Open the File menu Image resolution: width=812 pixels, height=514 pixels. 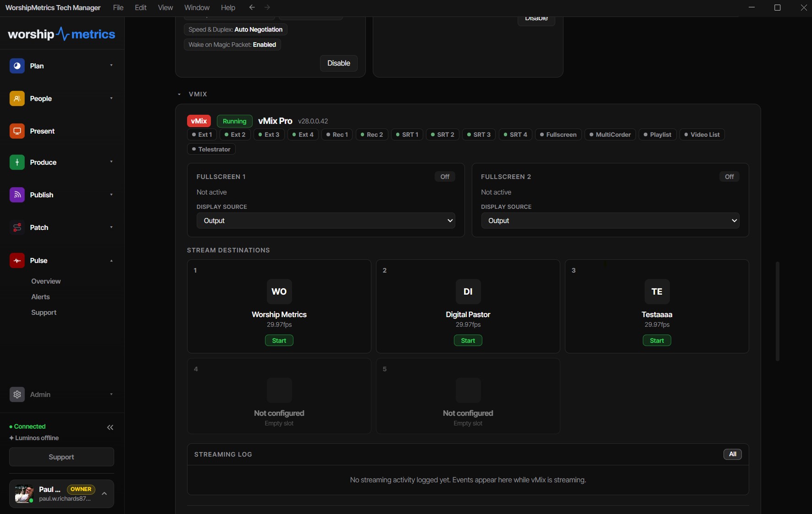coord(118,7)
